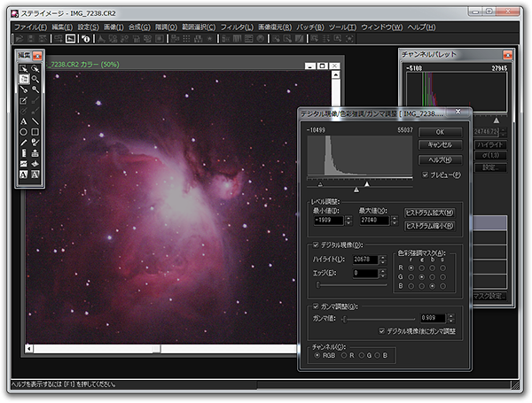Viewport: 532px width, 403px height.
Task: Select the stamp tool in edit palette
Action: pos(35,152)
